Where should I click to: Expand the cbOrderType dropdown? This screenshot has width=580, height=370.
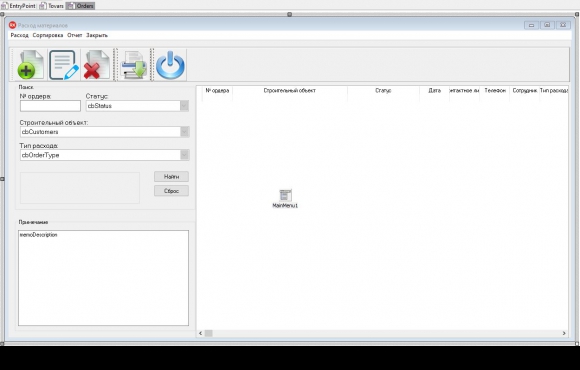pyautogui.click(x=184, y=155)
